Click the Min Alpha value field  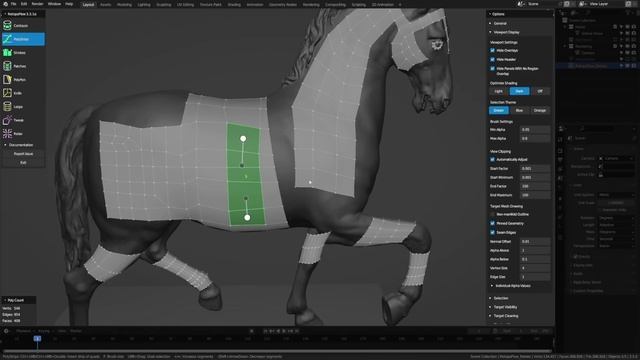(535, 130)
